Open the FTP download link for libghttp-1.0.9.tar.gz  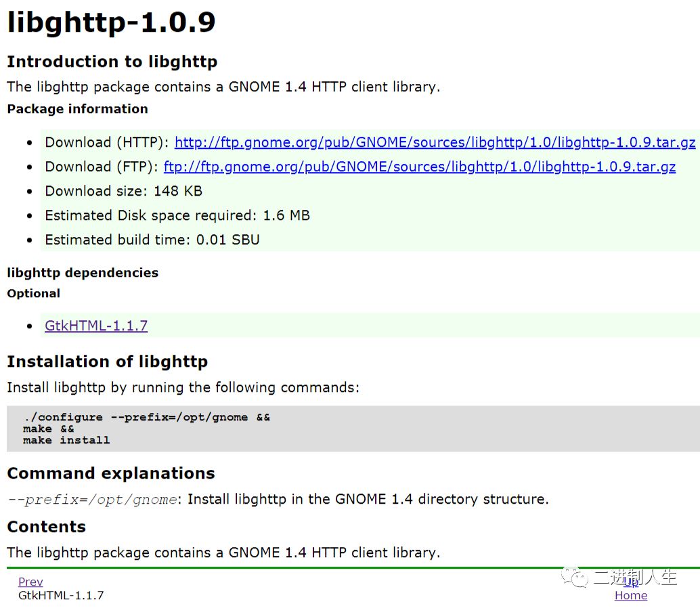(x=419, y=167)
